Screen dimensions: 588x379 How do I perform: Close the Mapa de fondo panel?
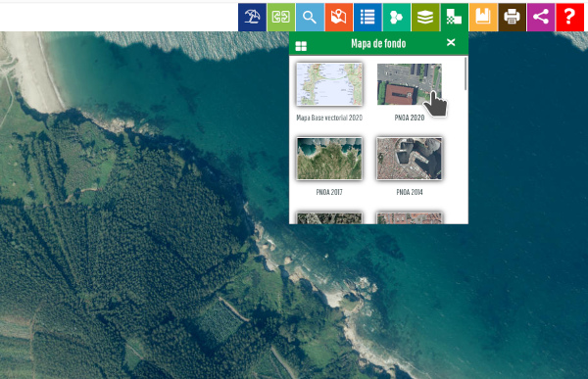click(451, 42)
